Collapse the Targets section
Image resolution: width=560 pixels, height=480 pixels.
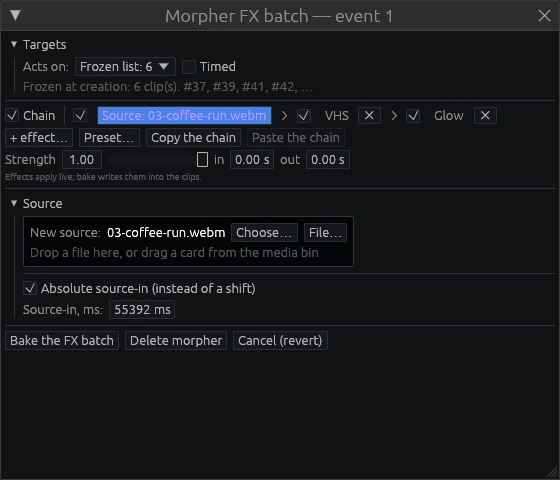click(14, 44)
